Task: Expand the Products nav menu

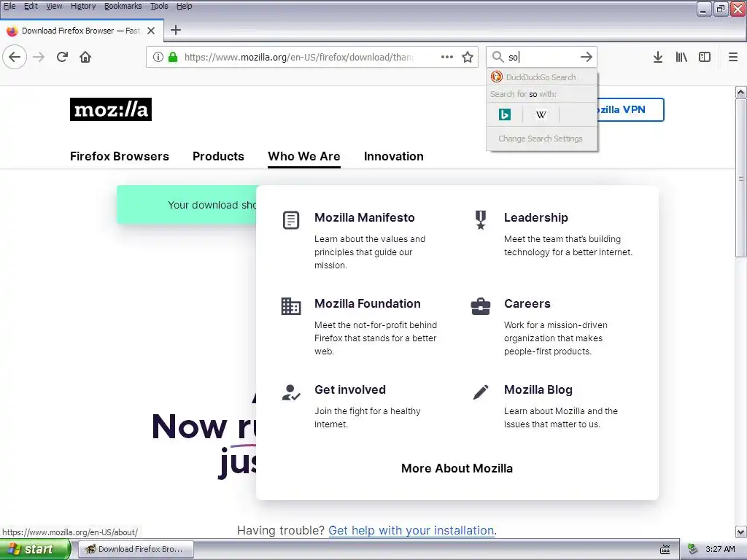Action: 218,156
